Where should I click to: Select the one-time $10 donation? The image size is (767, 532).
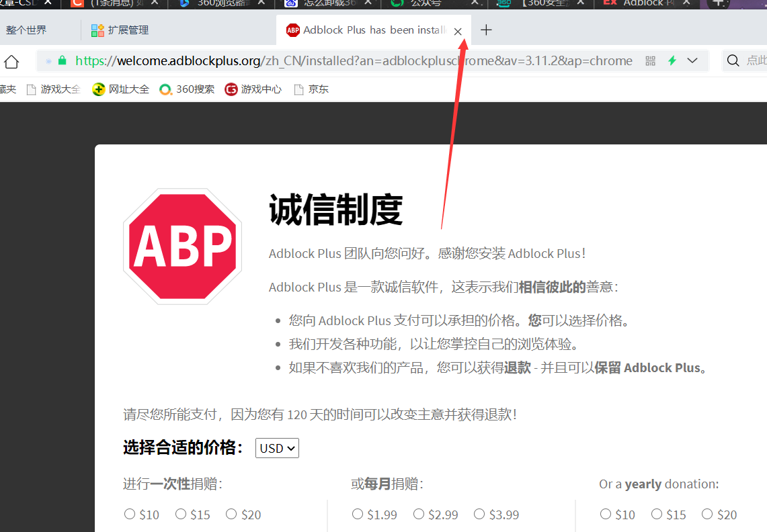130,514
